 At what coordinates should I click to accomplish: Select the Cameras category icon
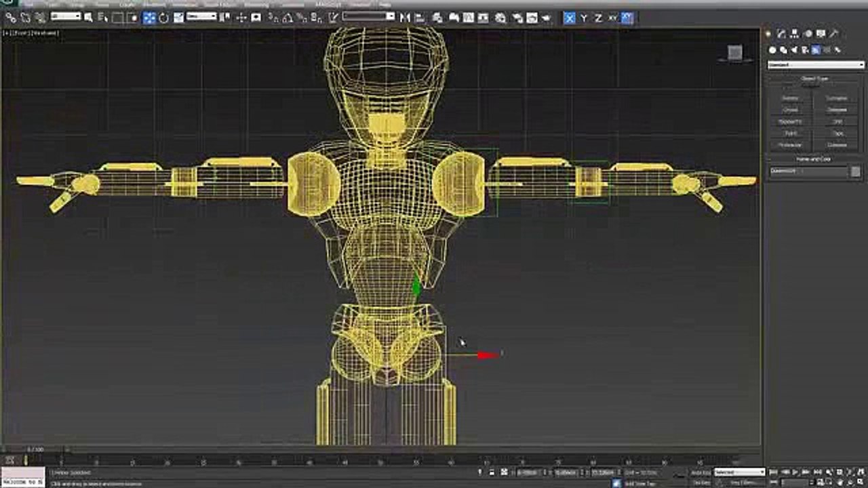click(805, 49)
